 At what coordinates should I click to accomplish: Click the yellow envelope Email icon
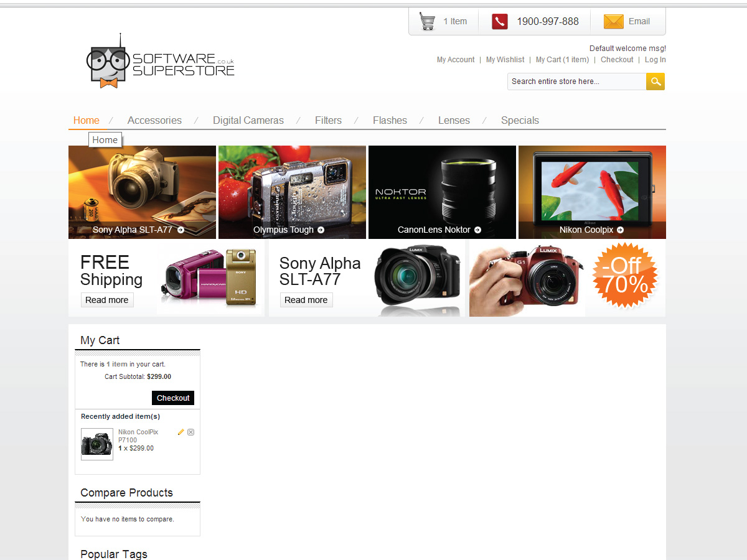pos(613,21)
